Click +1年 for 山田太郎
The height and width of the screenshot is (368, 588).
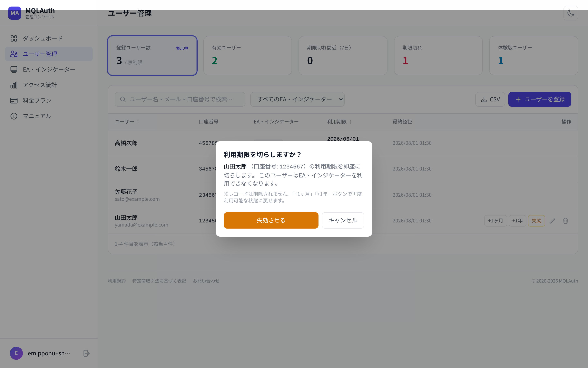tap(517, 221)
